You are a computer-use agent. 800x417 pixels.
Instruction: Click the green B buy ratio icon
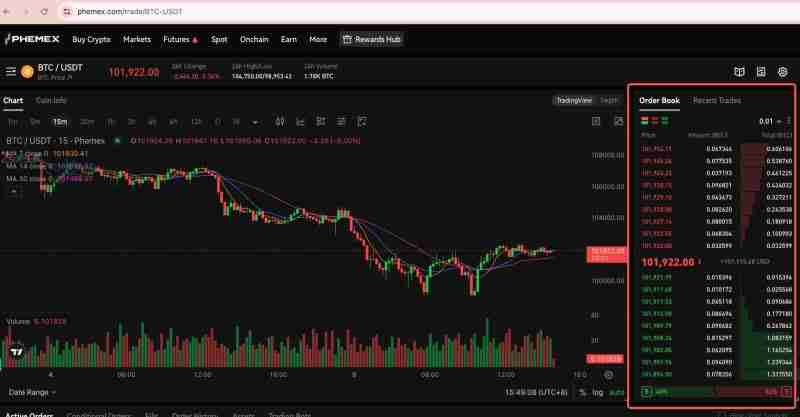click(x=646, y=392)
